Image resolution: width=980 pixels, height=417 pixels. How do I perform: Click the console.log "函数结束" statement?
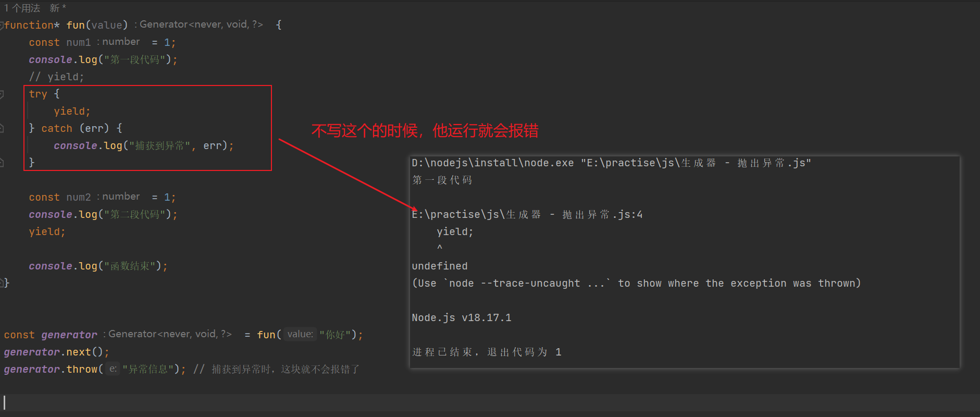pyautogui.click(x=98, y=266)
